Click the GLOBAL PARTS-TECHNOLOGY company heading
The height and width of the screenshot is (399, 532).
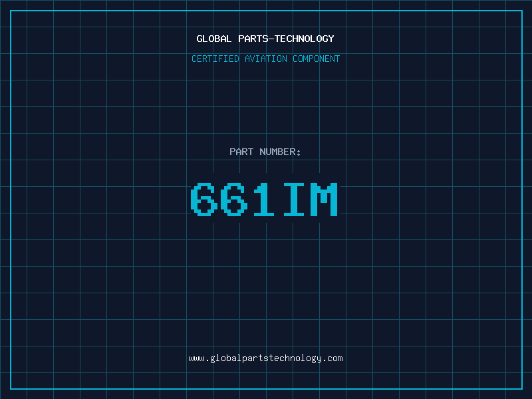pyautogui.click(x=265, y=39)
